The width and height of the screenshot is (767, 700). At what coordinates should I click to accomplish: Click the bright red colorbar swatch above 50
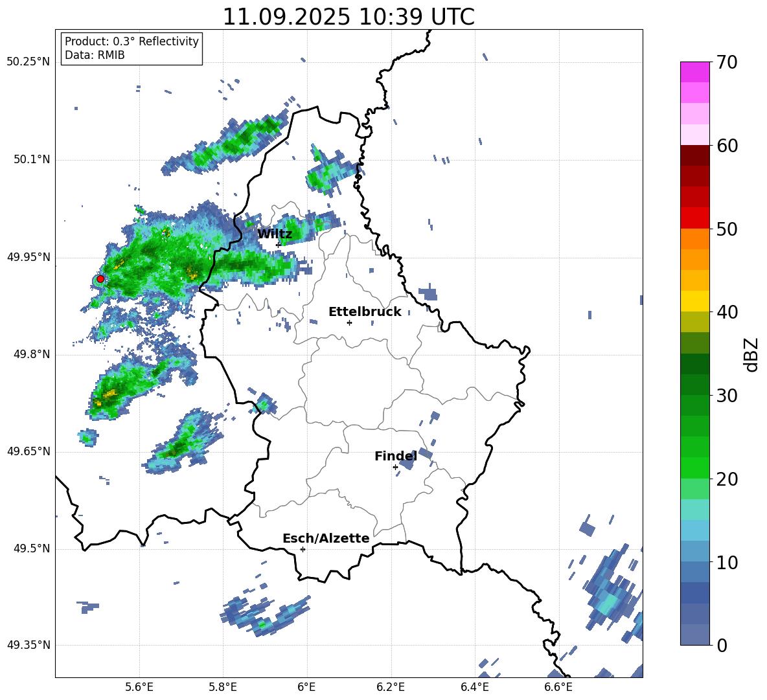pyautogui.click(x=694, y=218)
